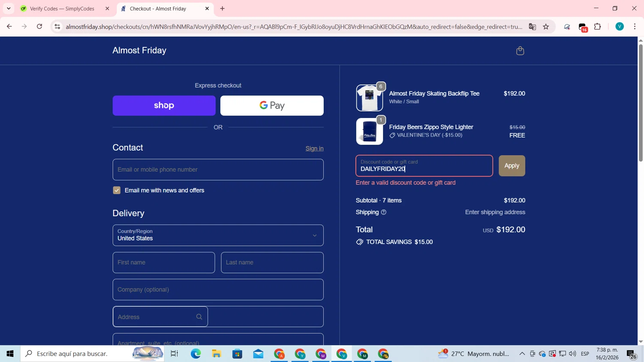
Task: Open the notification center with 26 badge
Action: tap(632, 355)
